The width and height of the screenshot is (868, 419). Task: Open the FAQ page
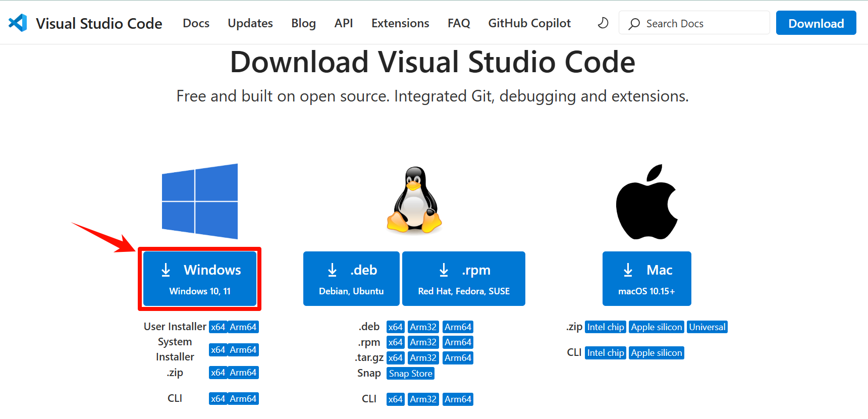click(459, 23)
